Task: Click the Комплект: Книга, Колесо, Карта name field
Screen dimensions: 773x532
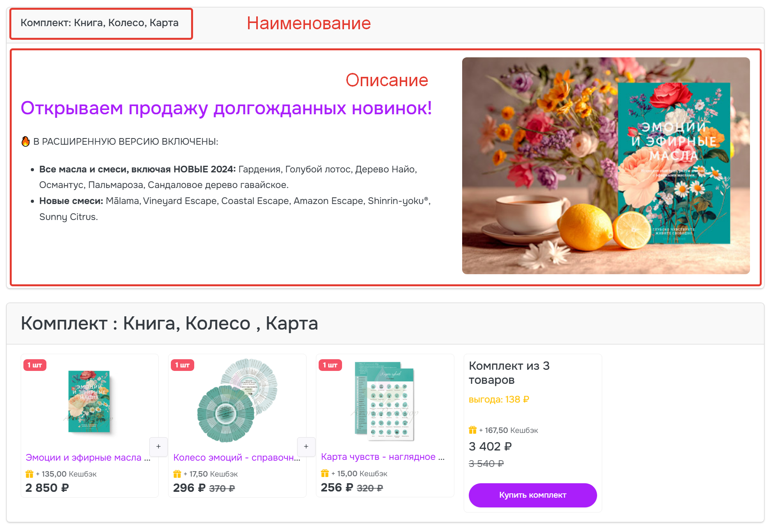Action: click(100, 23)
